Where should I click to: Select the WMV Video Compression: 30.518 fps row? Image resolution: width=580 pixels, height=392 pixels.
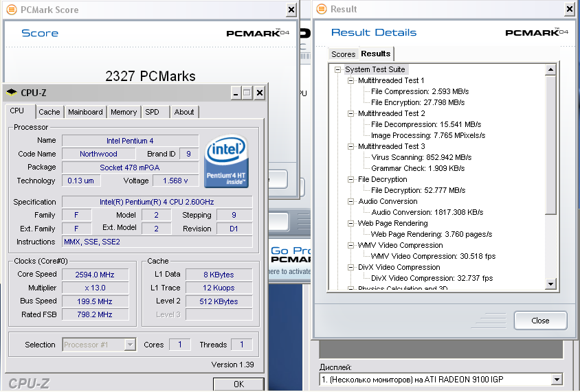click(x=433, y=256)
